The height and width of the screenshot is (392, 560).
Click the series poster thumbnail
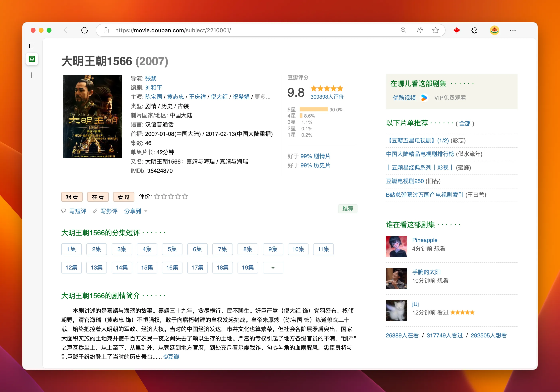pos(93,117)
